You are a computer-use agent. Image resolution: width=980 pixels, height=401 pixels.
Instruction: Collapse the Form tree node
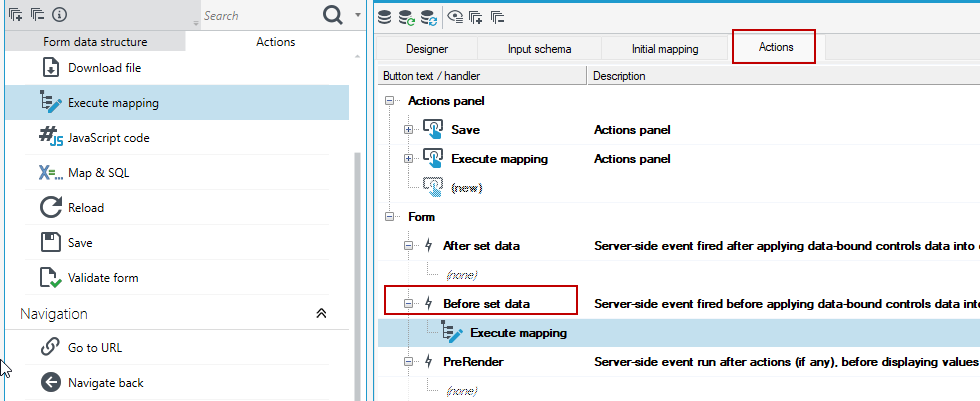pos(391,217)
